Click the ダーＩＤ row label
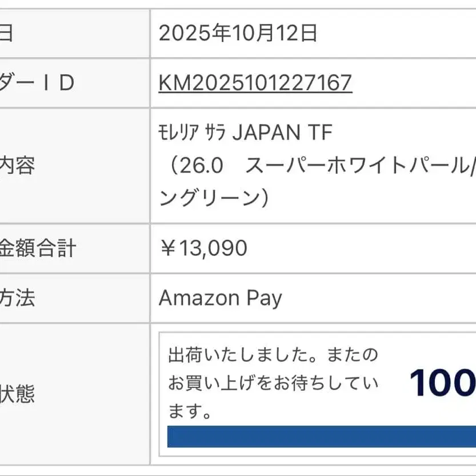Screen dimensions: 476x476 [x=37, y=83]
